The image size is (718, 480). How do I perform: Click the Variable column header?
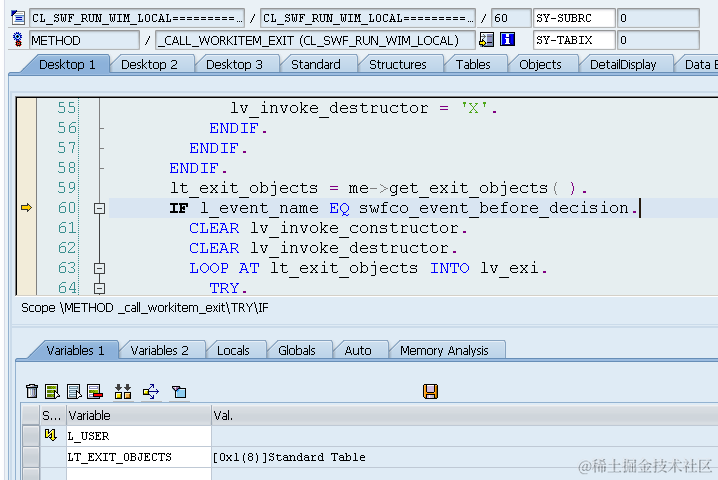coord(139,415)
